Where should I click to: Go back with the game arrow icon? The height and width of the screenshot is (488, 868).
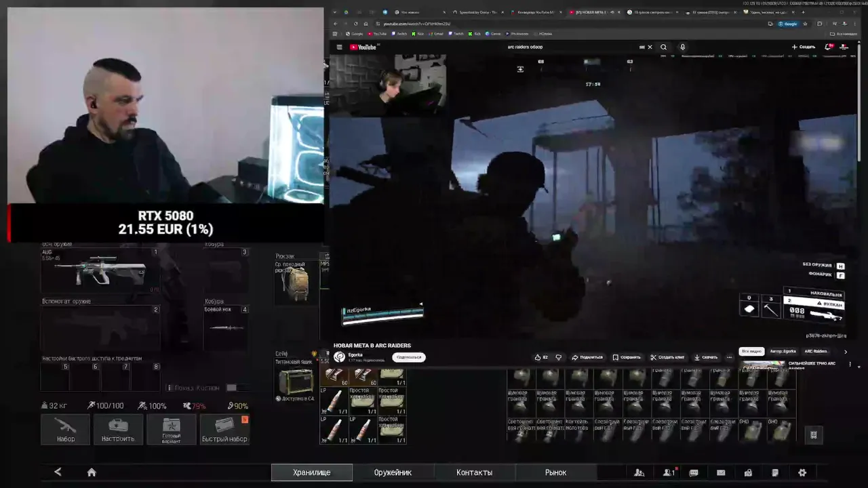pyautogui.click(x=58, y=472)
